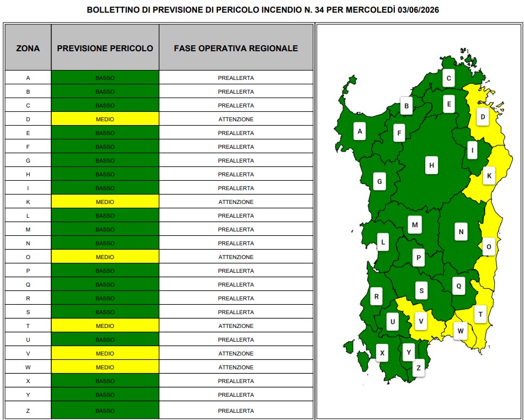Select the zone U marker on the map
This screenshot has width=524, height=420.
[392, 321]
